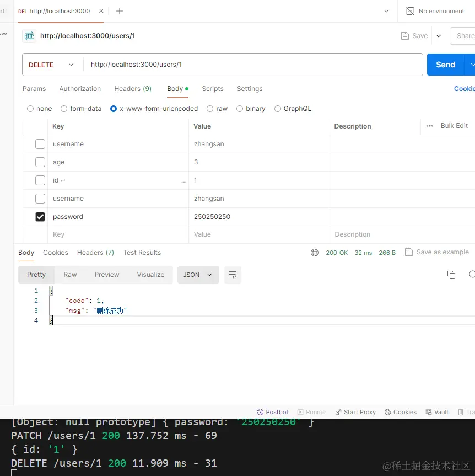Image resolution: width=475 pixels, height=476 pixels.
Task: Enable the age row checkbox
Action: pos(40,162)
